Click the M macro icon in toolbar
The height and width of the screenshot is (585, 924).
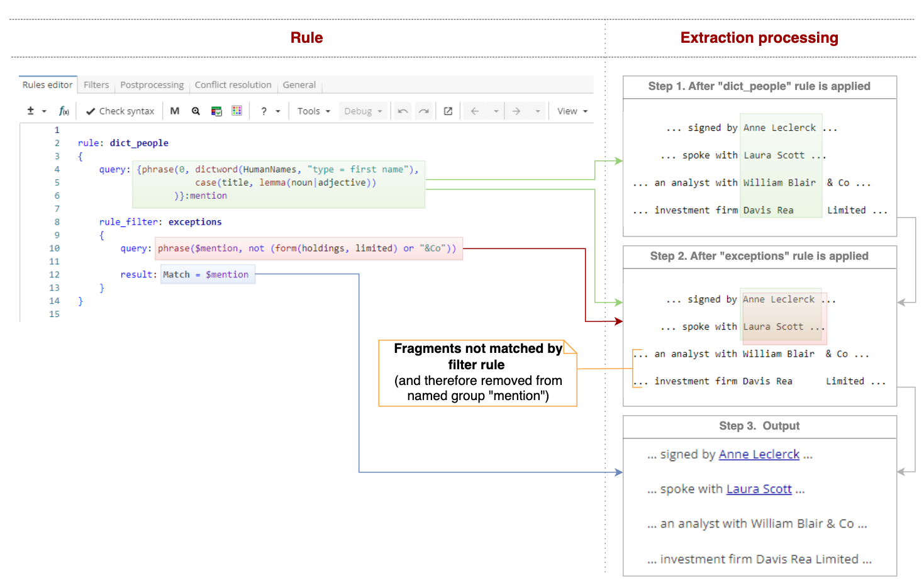174,111
